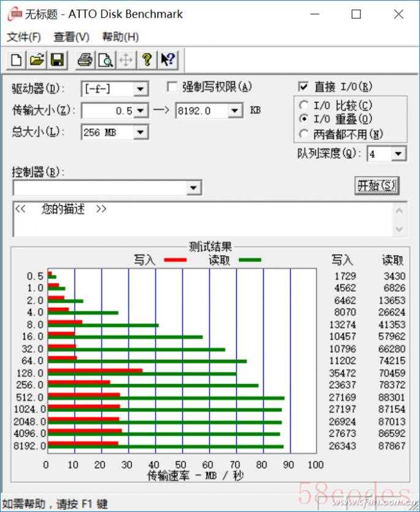The image size is (420, 512).
Task: Toggle the 直接 I/O(R) checkbox
Action: click(x=303, y=87)
